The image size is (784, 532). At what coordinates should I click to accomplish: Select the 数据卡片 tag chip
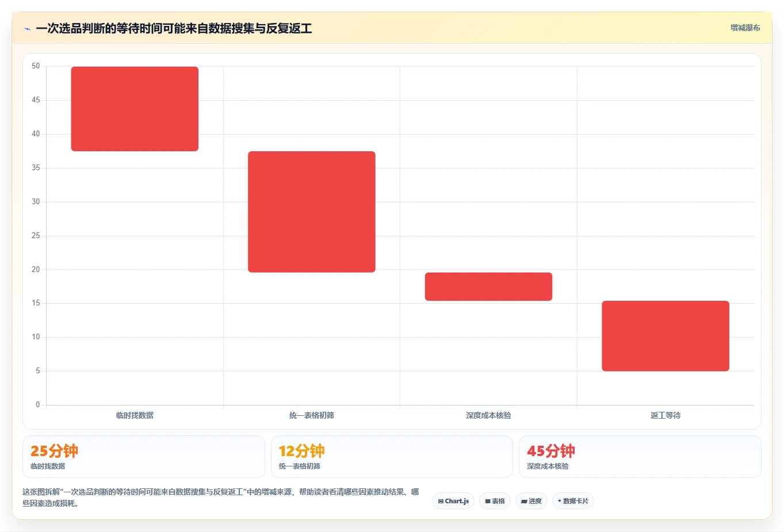click(573, 501)
